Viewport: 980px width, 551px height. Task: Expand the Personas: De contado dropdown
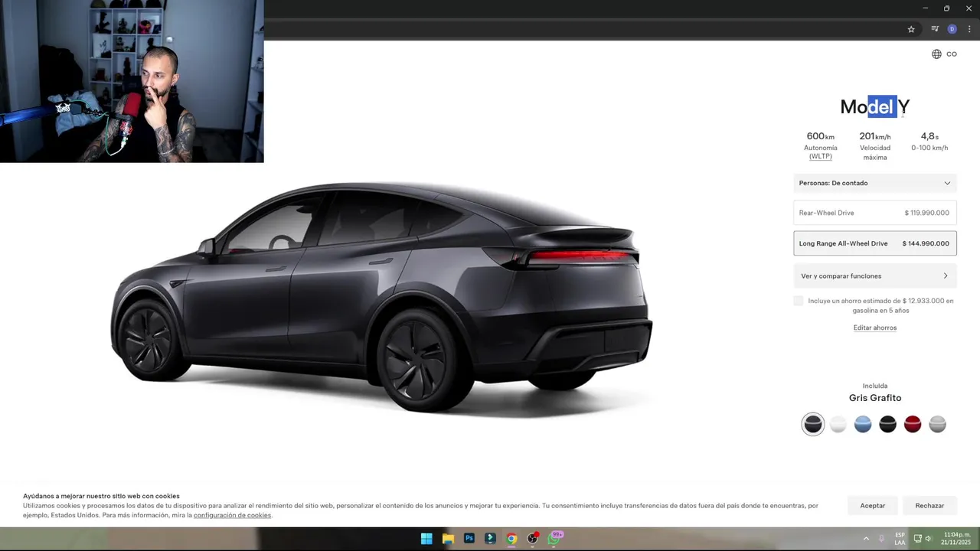point(874,183)
